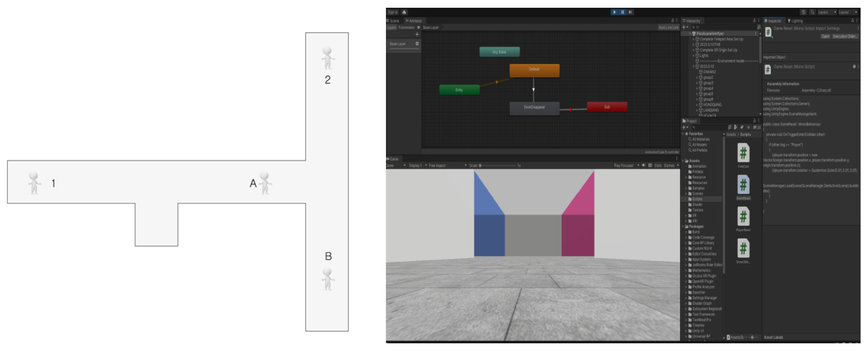Image resolution: width=868 pixels, height=350 pixels.
Task: Add a new animator layer with plus
Action: click(417, 35)
